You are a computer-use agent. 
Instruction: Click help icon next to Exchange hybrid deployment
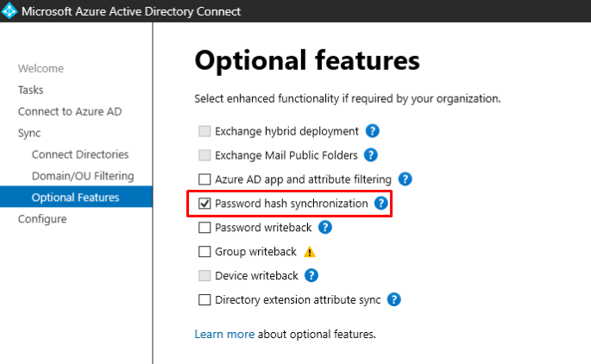pos(373,131)
